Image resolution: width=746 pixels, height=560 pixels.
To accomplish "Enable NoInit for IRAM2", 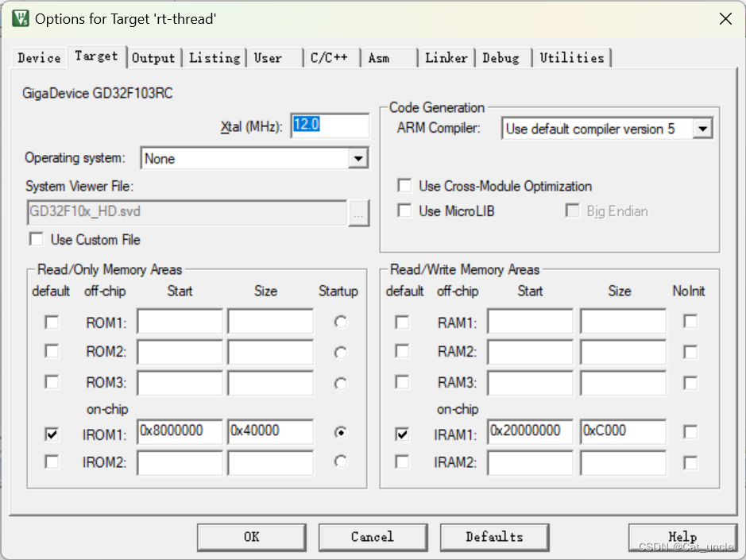I will click(x=690, y=462).
